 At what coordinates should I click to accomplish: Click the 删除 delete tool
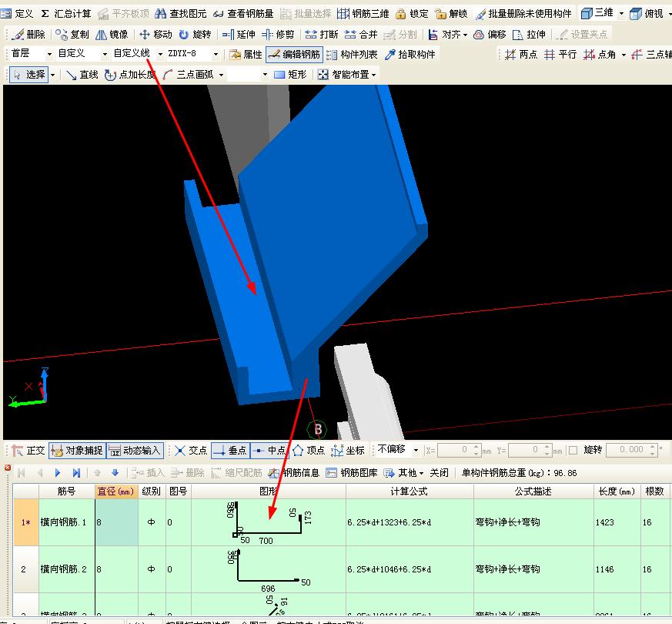[x=28, y=35]
